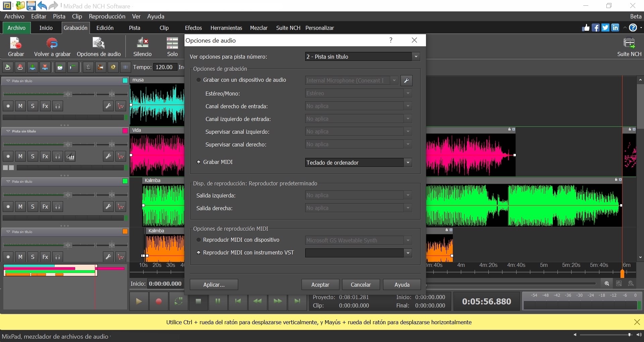The image size is (644, 342).
Task: Adjust the volume slider of the second track
Action: (68, 145)
